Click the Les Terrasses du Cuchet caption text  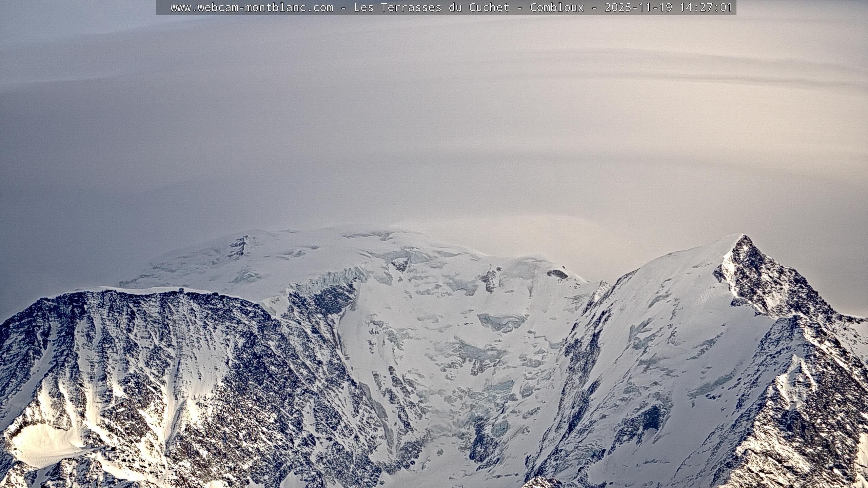[x=431, y=7]
